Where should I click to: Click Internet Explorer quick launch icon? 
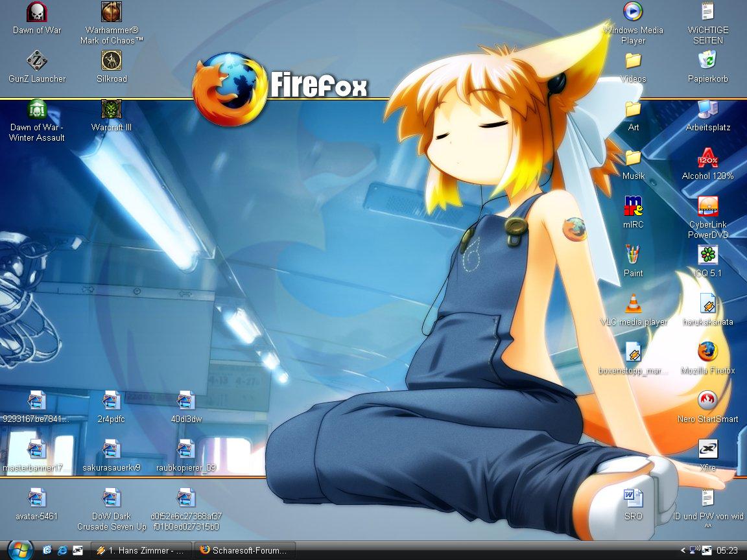[x=62, y=550]
